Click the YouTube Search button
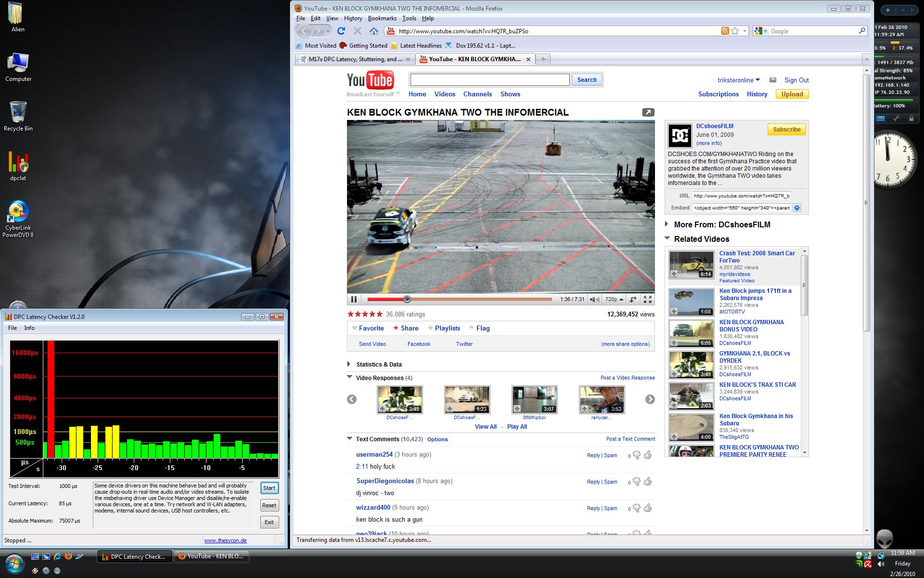924x578 pixels. tap(587, 80)
